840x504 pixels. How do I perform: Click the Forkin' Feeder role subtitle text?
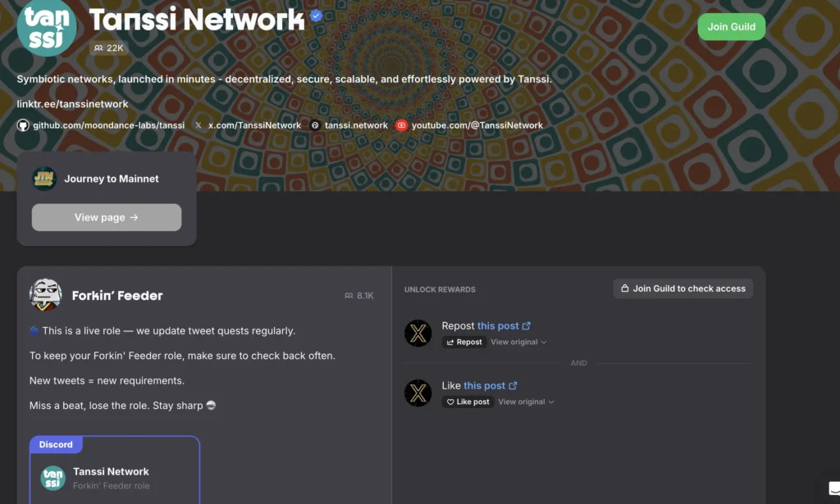(112, 486)
